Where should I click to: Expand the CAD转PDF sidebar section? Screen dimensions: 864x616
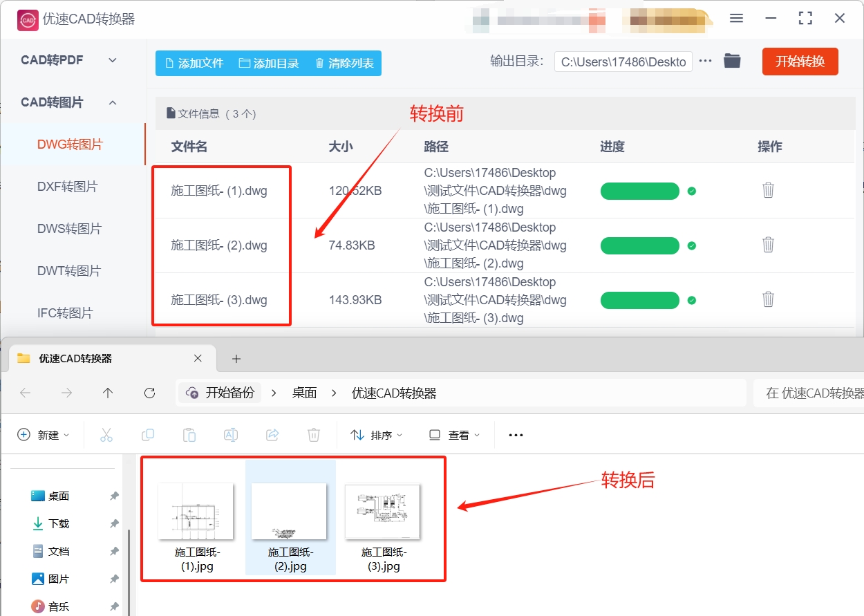point(113,60)
